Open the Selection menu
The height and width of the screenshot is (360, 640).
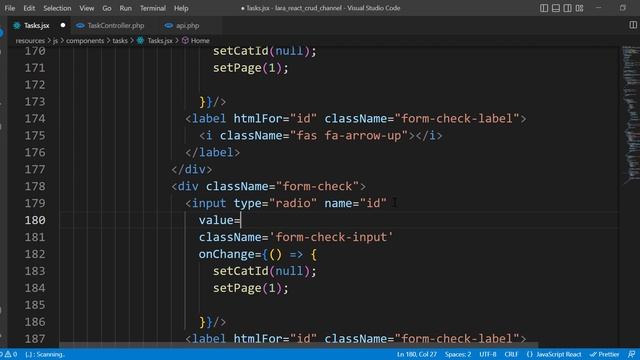57,8
